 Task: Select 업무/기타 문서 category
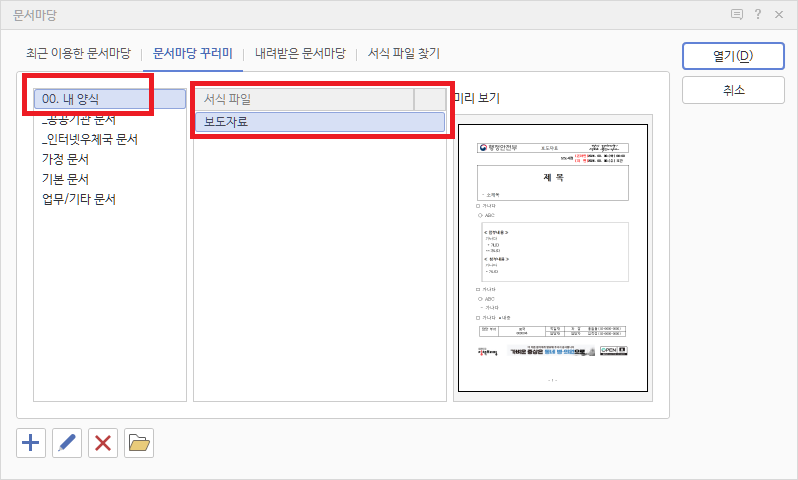[x=79, y=199]
